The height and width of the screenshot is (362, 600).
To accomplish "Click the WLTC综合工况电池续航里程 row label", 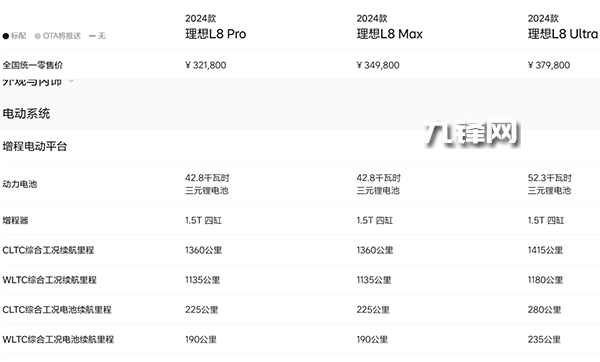I will click(x=58, y=339).
